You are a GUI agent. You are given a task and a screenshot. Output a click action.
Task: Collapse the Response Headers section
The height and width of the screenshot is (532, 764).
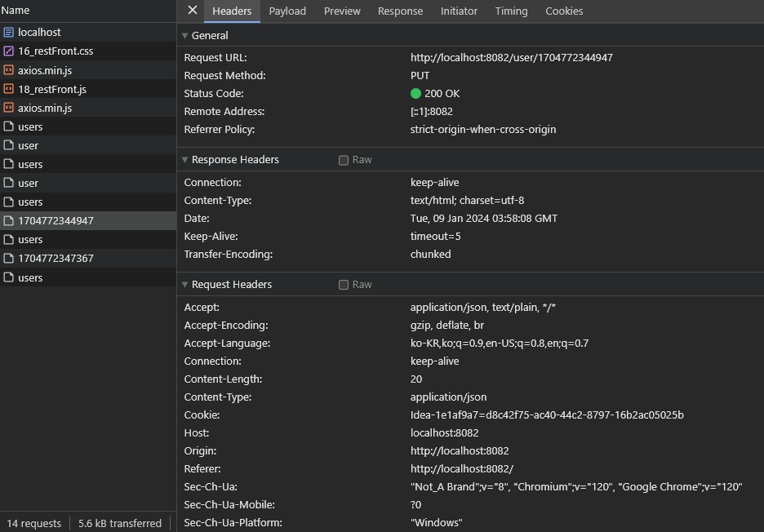click(184, 160)
